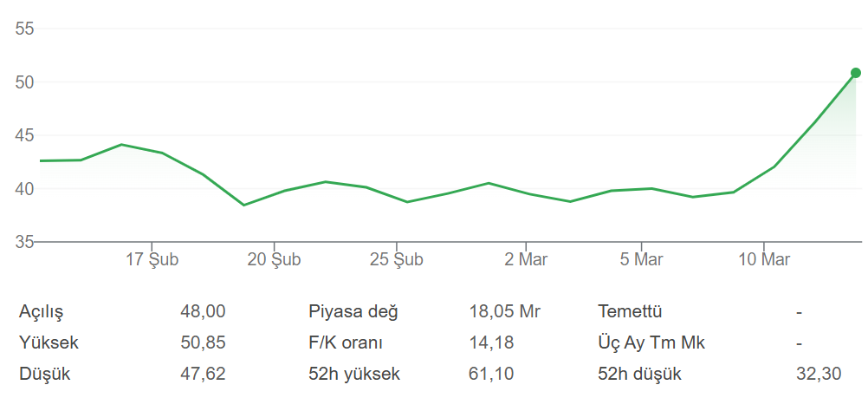
Task: Click the 25 Şub date tick
Action: coord(396,259)
